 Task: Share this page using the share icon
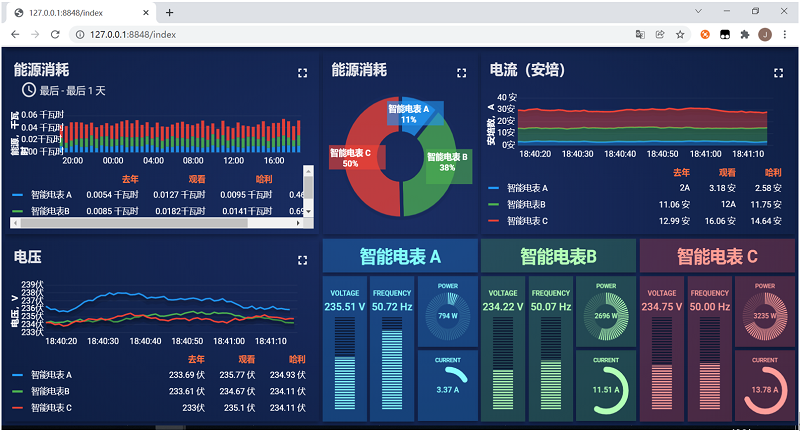(x=660, y=34)
